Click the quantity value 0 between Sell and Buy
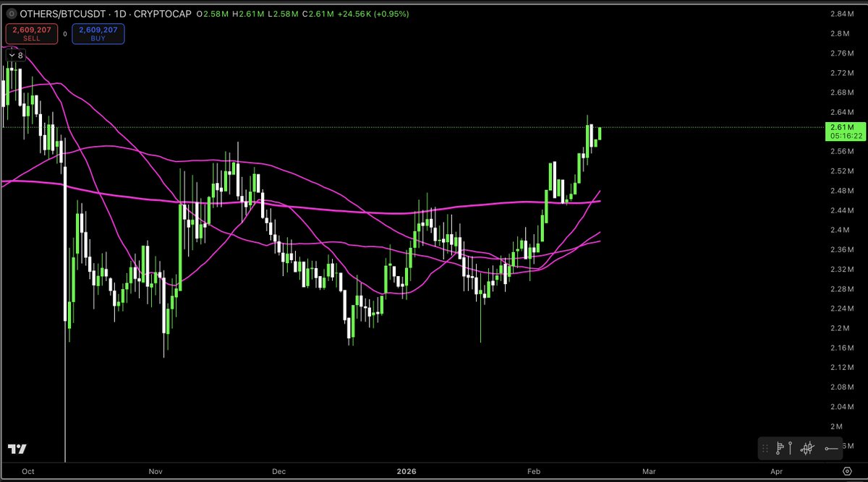Screen dimensions: 868x482 (x=64, y=33)
